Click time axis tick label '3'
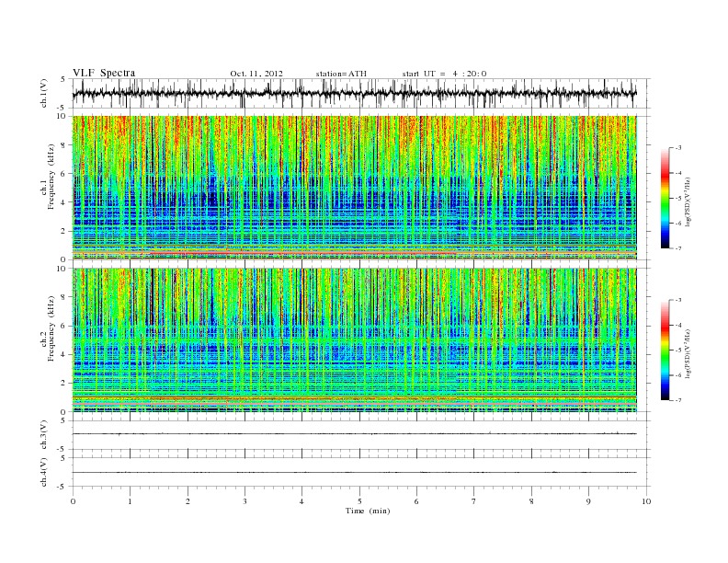This screenshot has height=563, width=728. pos(245,501)
